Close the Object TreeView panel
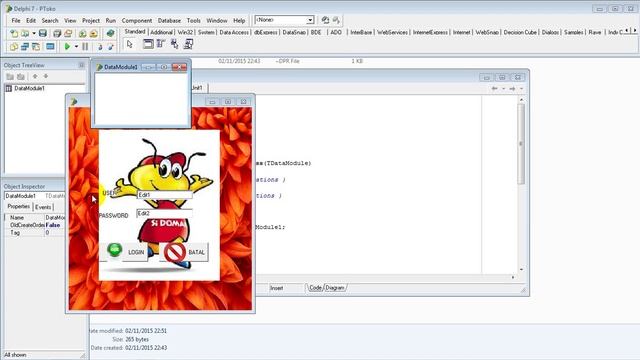The height and width of the screenshot is (360, 640). (x=81, y=65)
